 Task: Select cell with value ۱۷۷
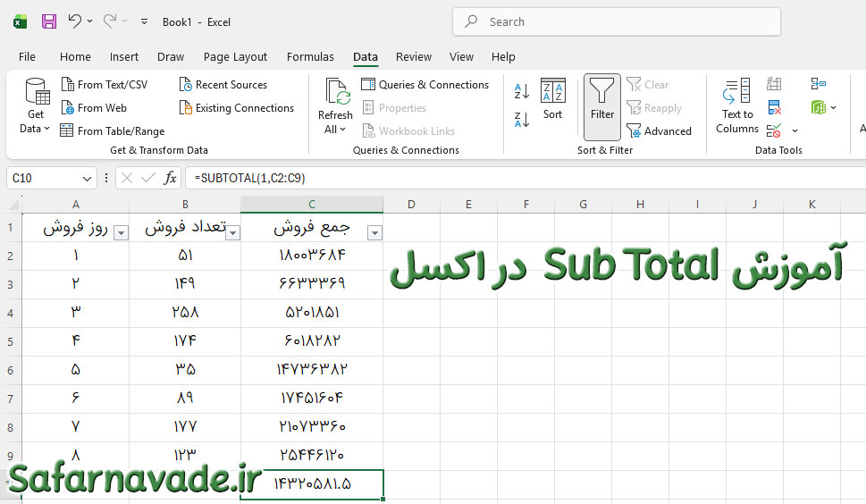(x=185, y=427)
